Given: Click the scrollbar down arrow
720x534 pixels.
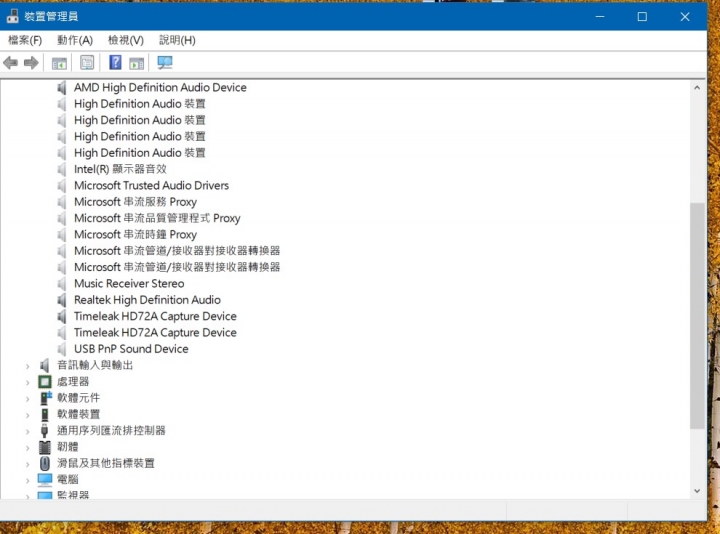Looking at the screenshot, I should [x=697, y=491].
